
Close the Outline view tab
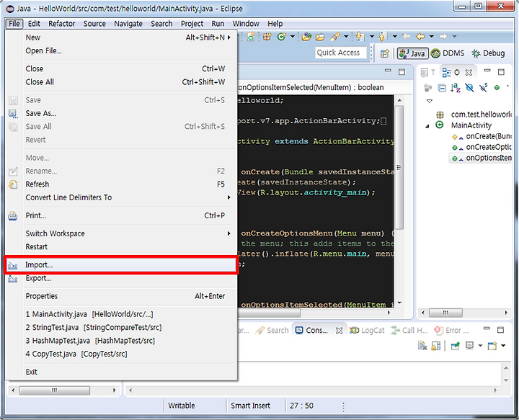click(x=469, y=73)
